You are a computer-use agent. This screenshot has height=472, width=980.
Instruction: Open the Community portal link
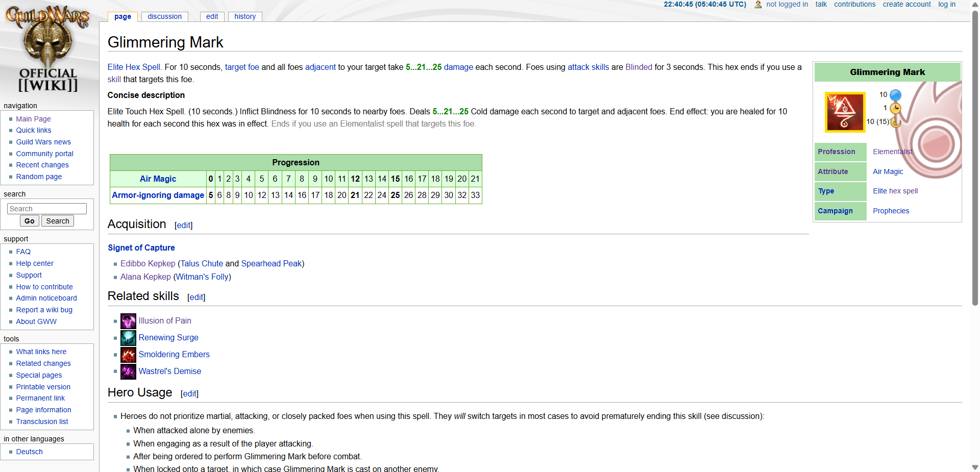click(x=44, y=154)
